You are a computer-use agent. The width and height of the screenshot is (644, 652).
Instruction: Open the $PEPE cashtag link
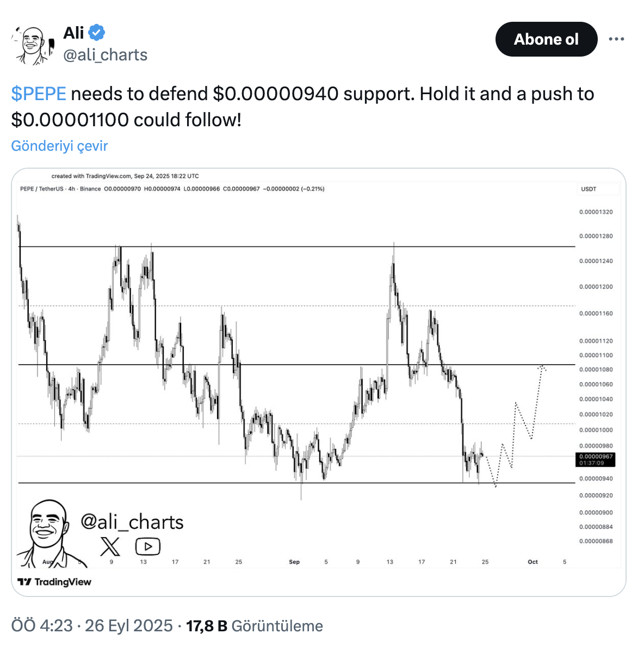(x=39, y=94)
